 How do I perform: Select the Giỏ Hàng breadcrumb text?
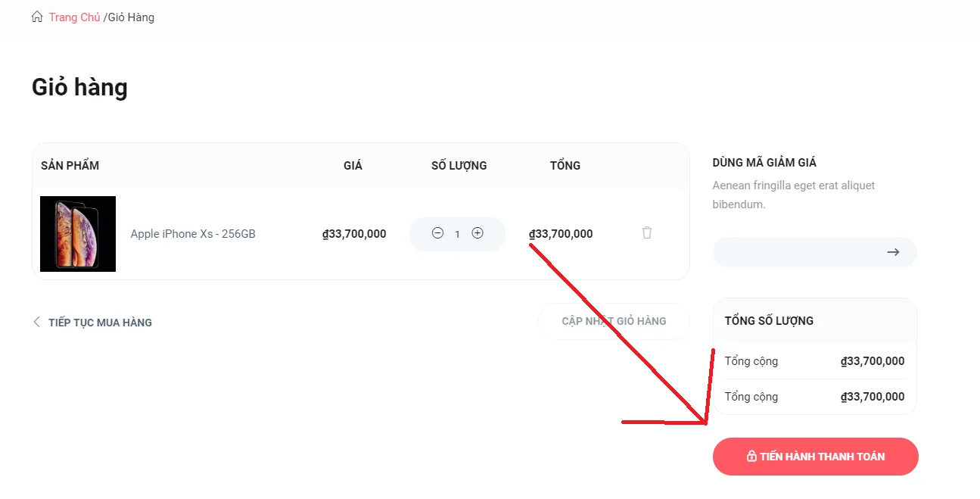click(131, 17)
